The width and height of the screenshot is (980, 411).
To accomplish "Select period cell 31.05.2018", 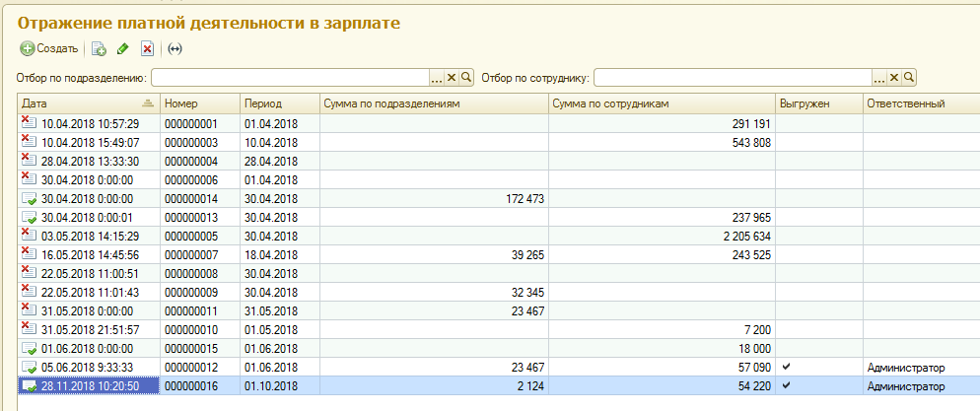I will [x=270, y=311].
